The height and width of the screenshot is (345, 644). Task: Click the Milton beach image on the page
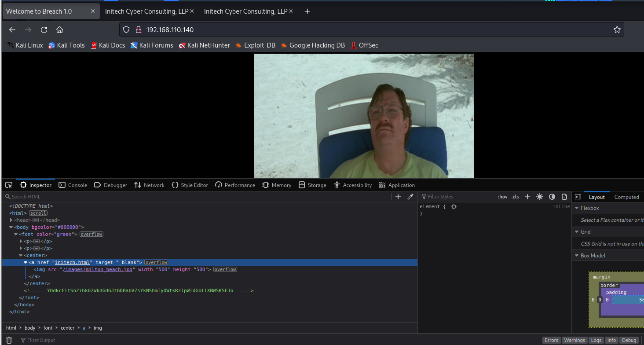364,116
